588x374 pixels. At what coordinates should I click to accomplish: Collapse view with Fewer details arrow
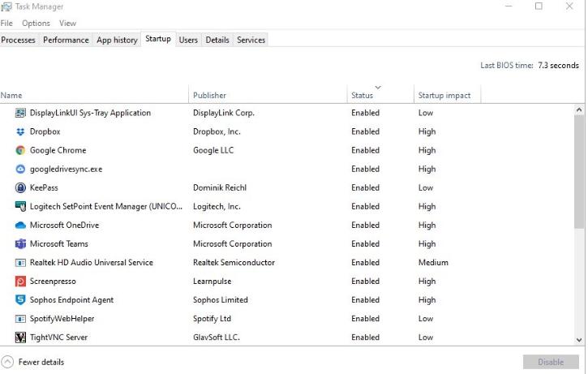7,362
